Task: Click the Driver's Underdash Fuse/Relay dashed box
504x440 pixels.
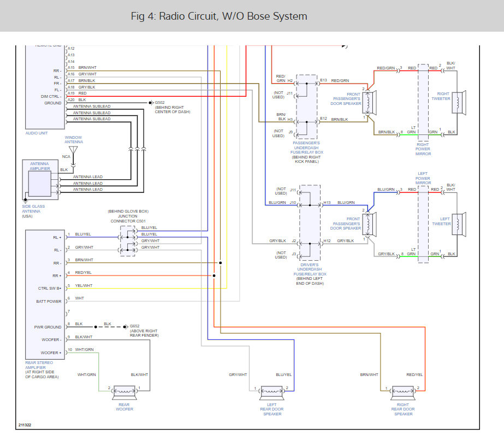Action: click(310, 223)
